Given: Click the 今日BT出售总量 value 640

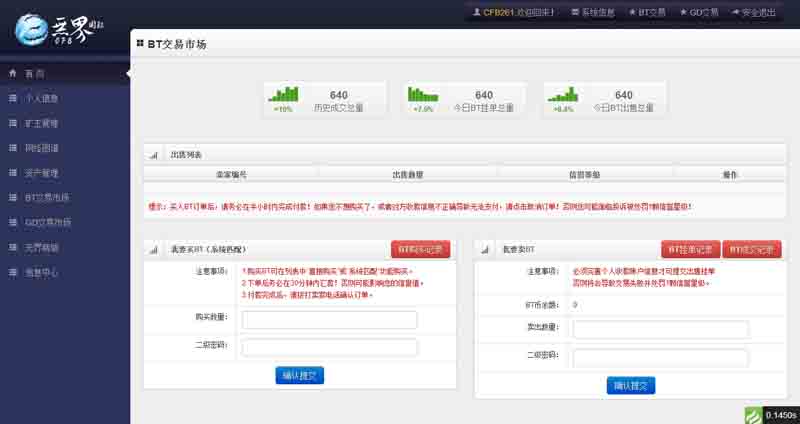Looking at the screenshot, I should tap(623, 95).
